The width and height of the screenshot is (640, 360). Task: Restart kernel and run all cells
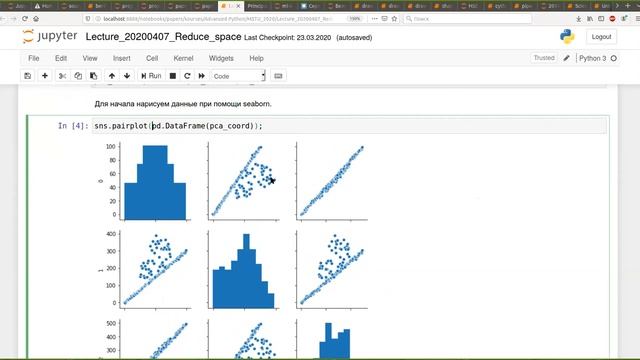(202, 76)
